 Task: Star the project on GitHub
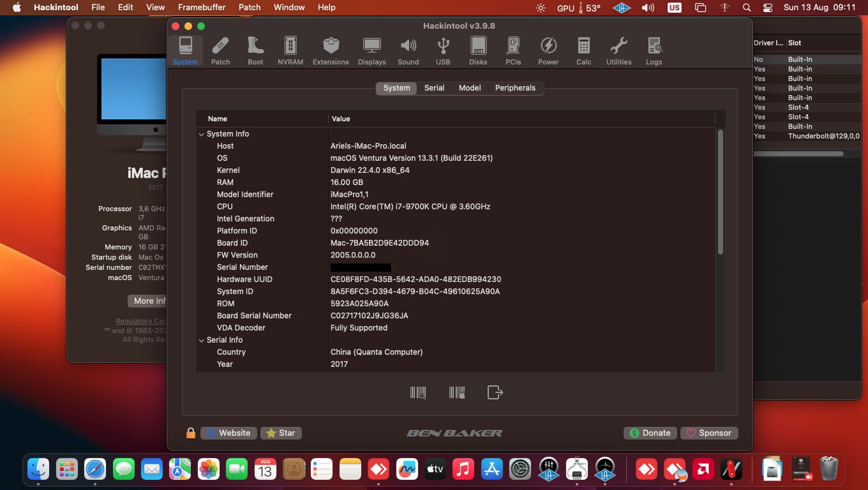click(x=281, y=433)
